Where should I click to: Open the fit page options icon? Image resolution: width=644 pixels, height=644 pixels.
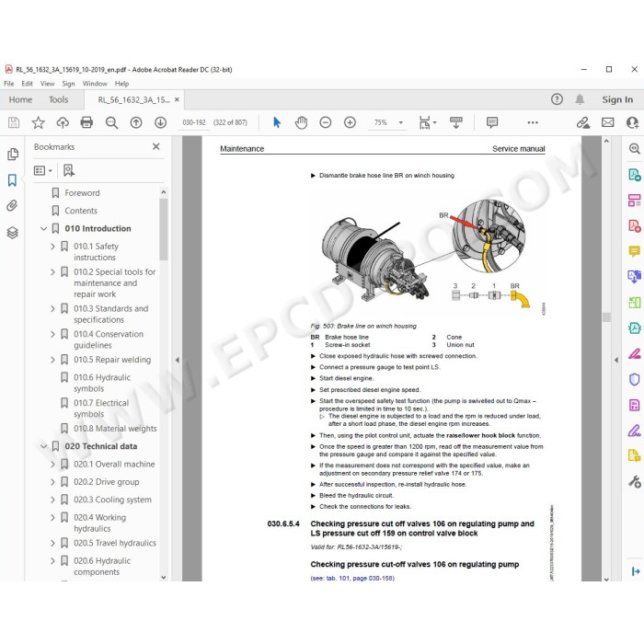click(427, 122)
